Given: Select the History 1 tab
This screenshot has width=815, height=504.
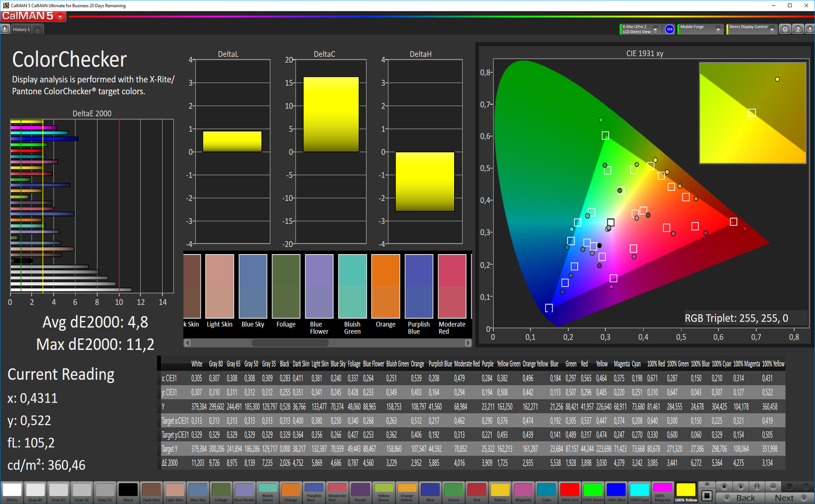Looking at the screenshot, I should pos(21,30).
